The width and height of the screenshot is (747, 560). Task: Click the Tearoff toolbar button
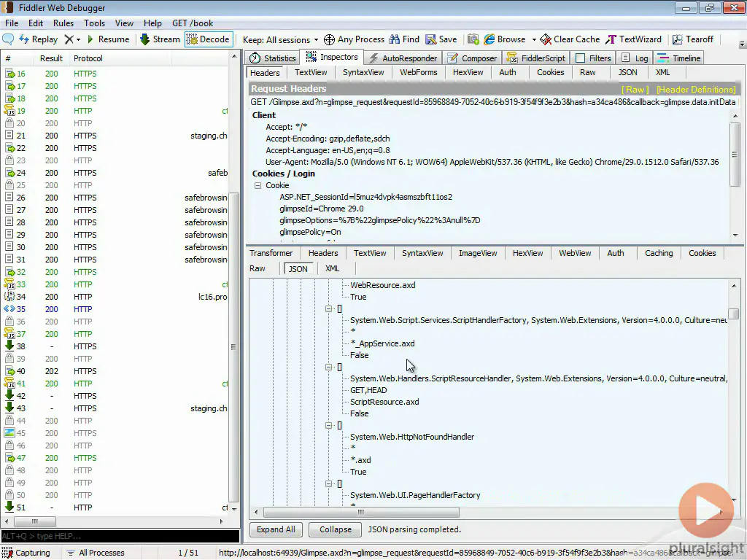click(x=693, y=39)
